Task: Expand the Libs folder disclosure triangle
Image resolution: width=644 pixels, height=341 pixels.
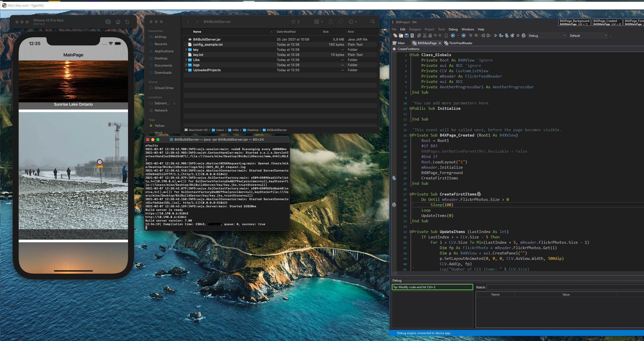Action: 186,60
